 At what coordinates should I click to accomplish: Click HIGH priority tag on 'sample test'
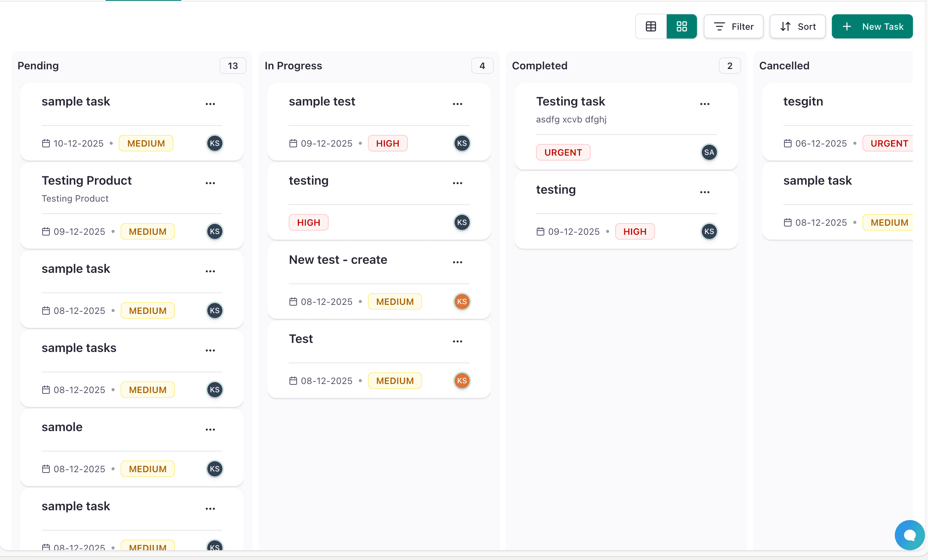pos(387,143)
